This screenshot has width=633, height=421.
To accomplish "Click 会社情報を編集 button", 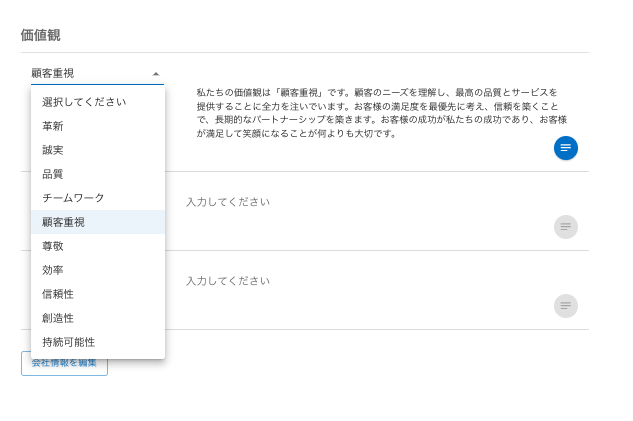I will (64, 363).
